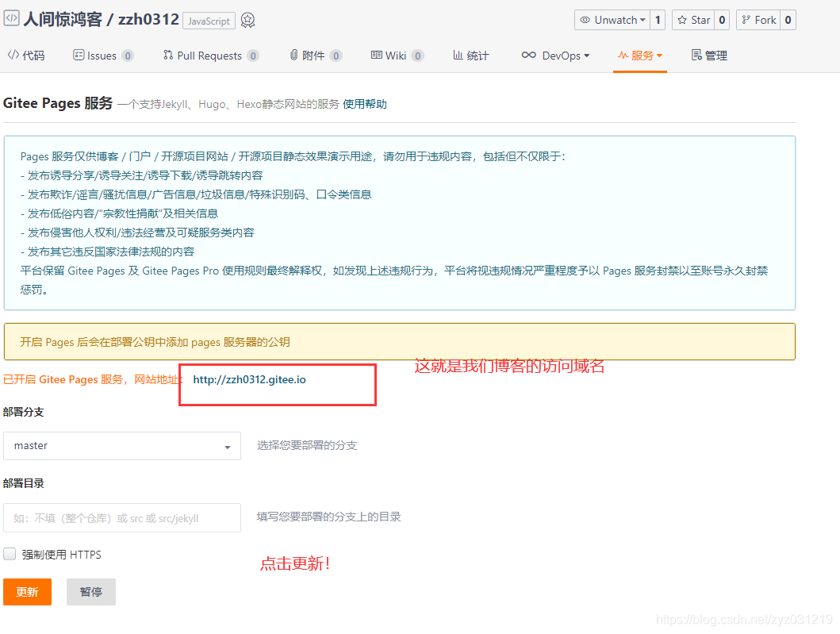Image resolution: width=840 pixels, height=634 pixels.
Task: Click the '部署分支' label
Action: point(24,412)
